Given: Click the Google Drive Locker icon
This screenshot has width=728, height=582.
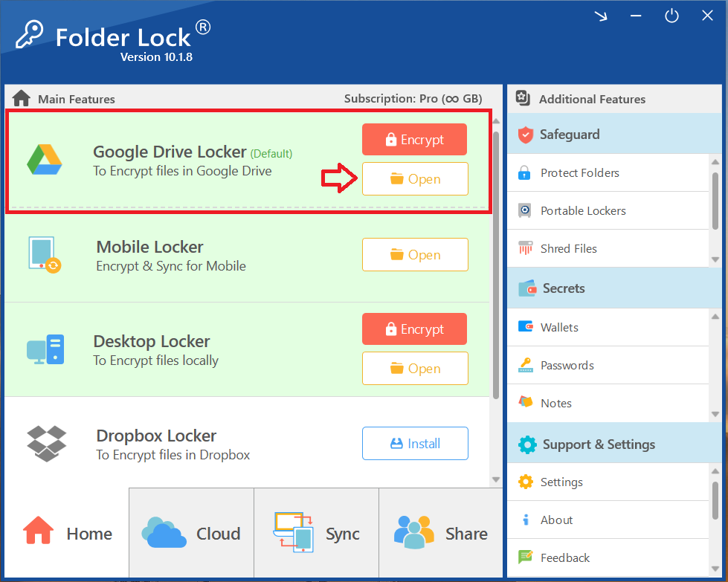Looking at the screenshot, I should coord(45,160).
